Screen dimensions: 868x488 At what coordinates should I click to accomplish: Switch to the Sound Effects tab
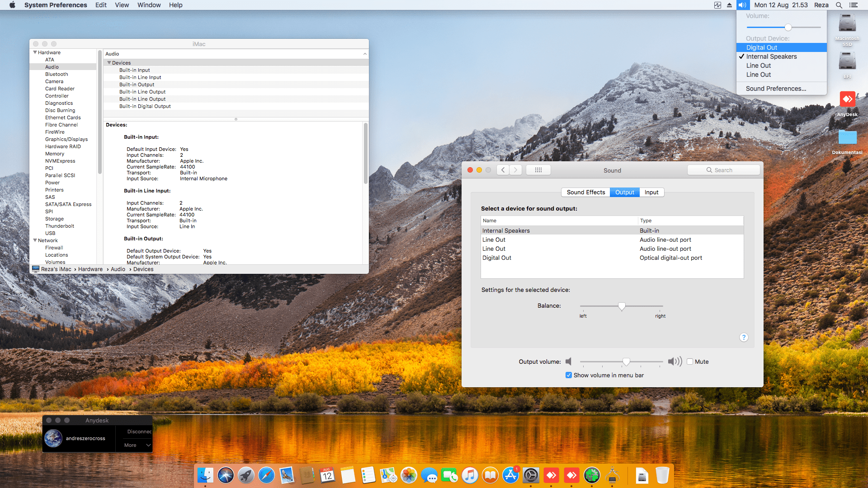click(x=585, y=192)
